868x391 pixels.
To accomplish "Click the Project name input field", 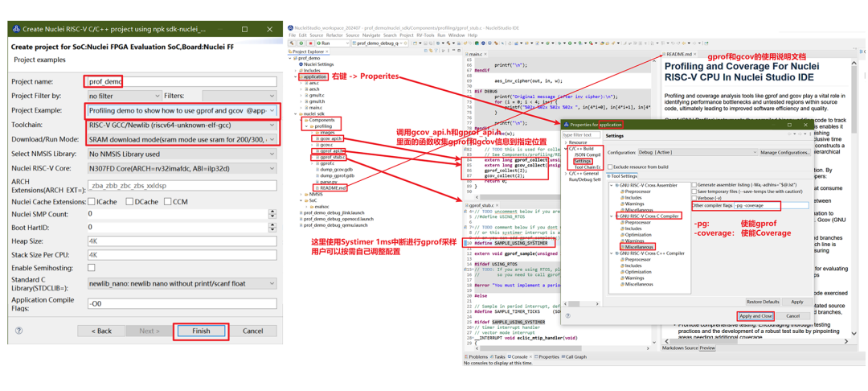I will [x=182, y=81].
